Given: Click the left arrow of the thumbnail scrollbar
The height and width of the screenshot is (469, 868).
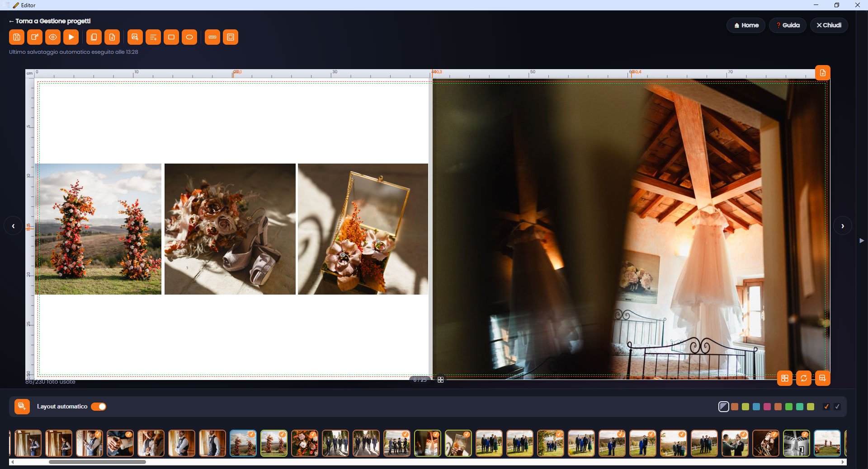Looking at the screenshot, I should [x=12, y=462].
